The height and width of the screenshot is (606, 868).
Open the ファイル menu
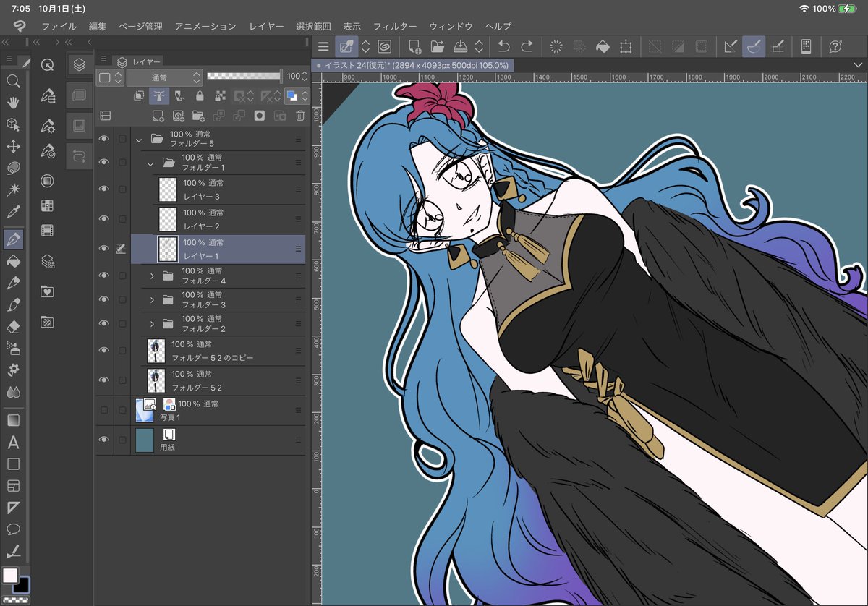coord(59,26)
